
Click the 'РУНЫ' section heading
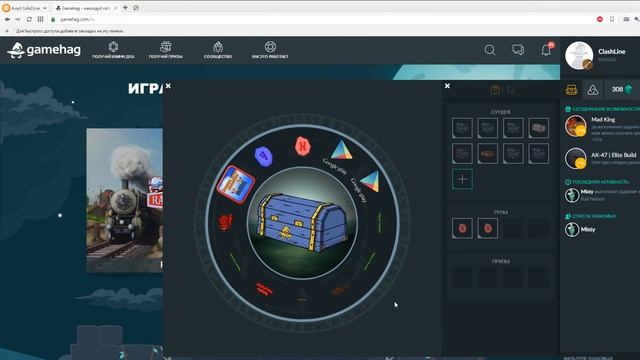(500, 212)
